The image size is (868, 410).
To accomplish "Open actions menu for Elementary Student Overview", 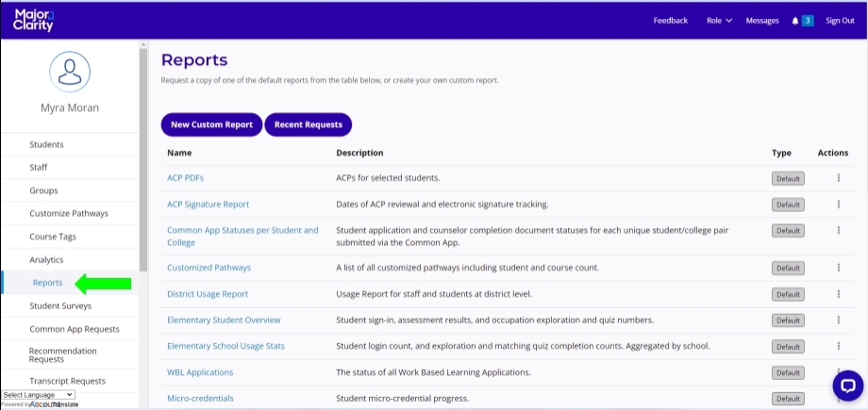I will 838,320.
